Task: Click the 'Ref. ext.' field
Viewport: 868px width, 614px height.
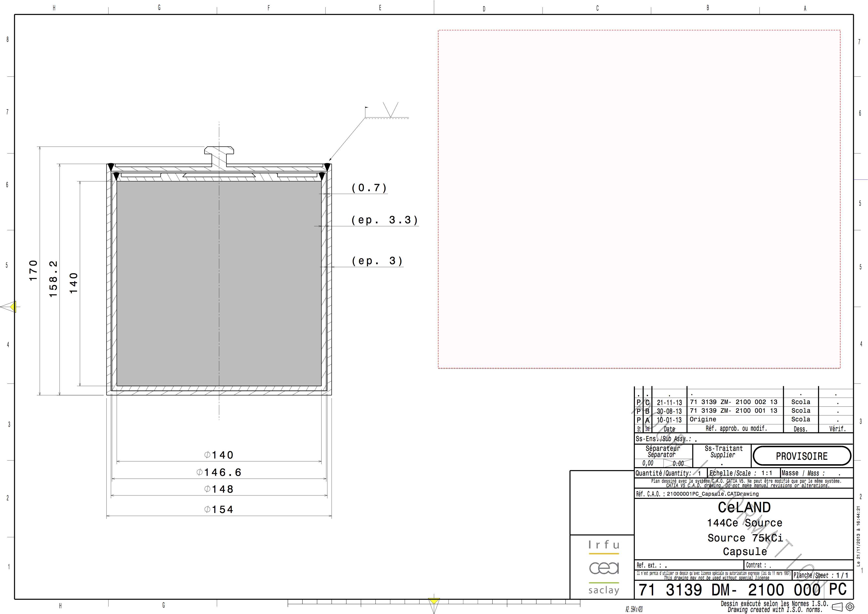Action: [x=690, y=565]
